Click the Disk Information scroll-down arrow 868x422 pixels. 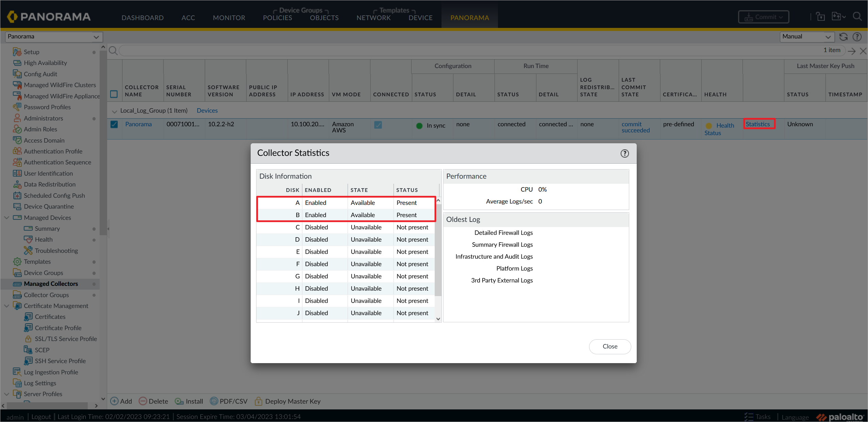click(x=438, y=319)
